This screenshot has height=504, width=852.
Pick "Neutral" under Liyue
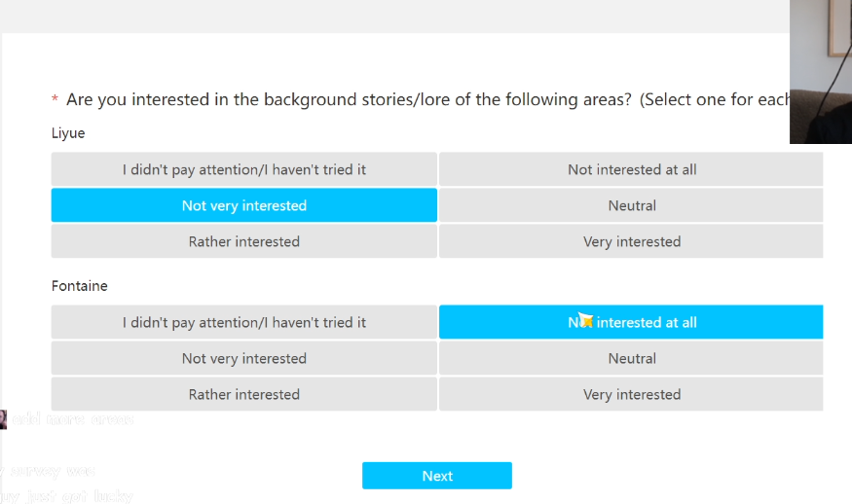631,205
